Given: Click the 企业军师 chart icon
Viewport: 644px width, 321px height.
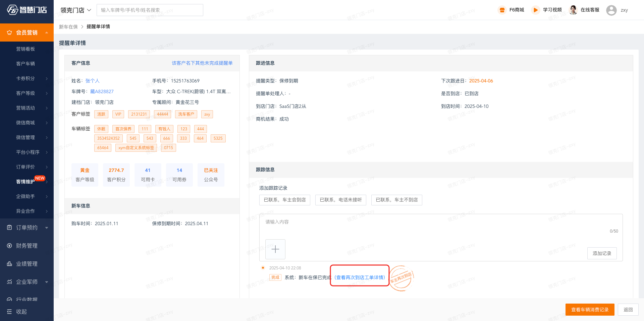Looking at the screenshot, I should tap(9, 282).
